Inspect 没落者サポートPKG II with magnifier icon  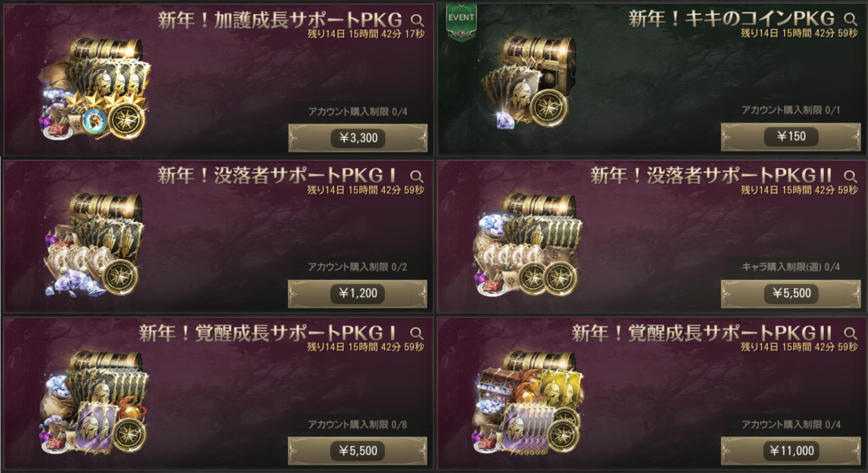850,176
